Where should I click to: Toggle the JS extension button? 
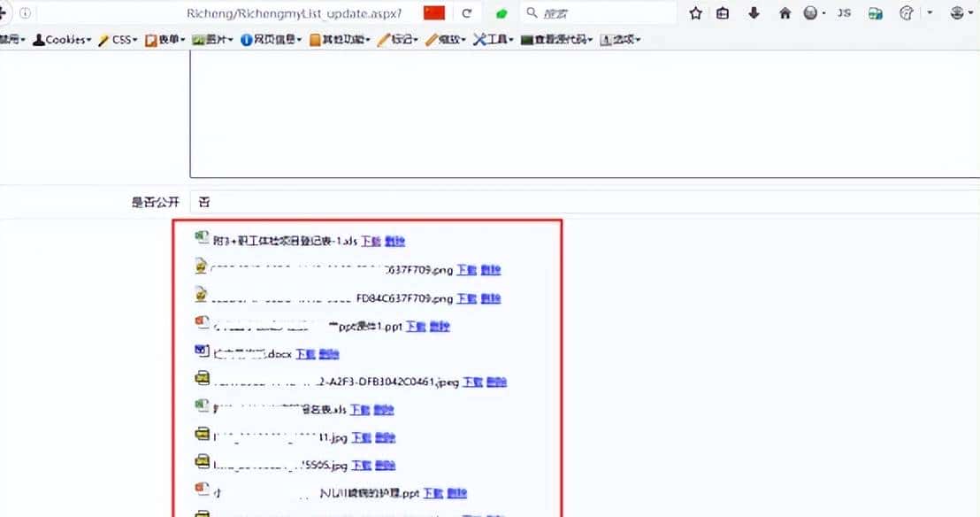[x=845, y=13]
